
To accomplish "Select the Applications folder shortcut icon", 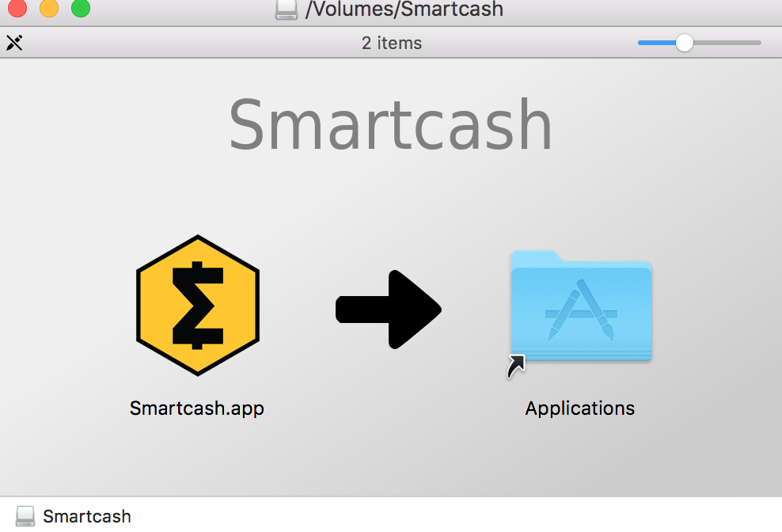I will (580, 313).
